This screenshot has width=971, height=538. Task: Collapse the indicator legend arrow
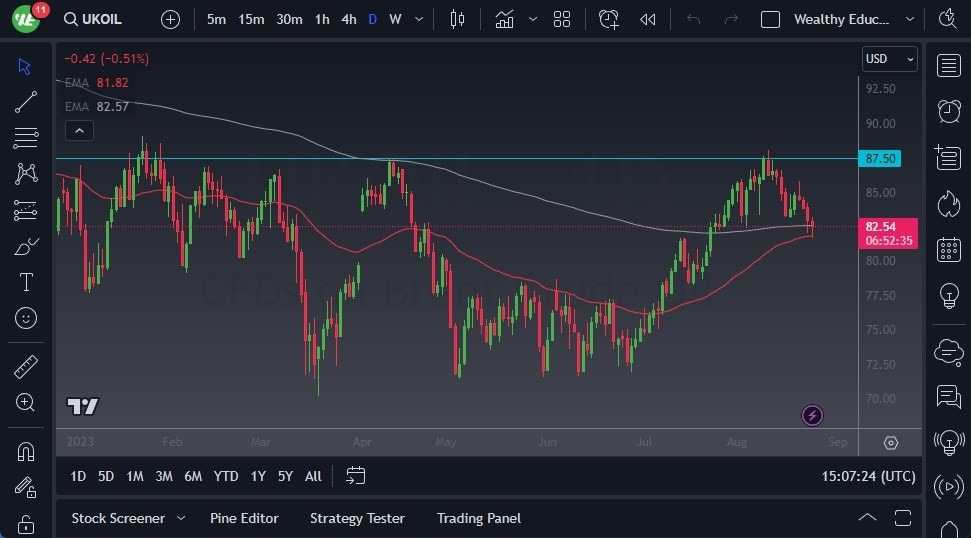78,130
